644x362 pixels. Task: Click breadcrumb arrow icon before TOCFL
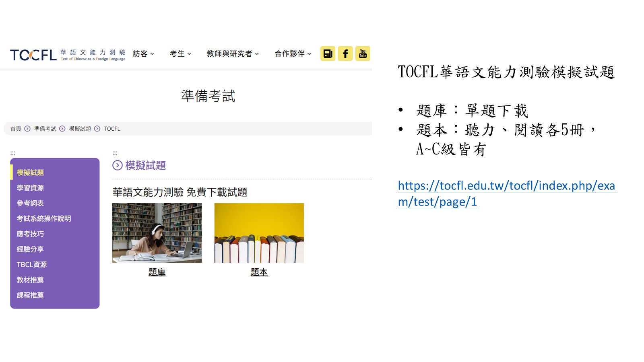[x=97, y=129]
